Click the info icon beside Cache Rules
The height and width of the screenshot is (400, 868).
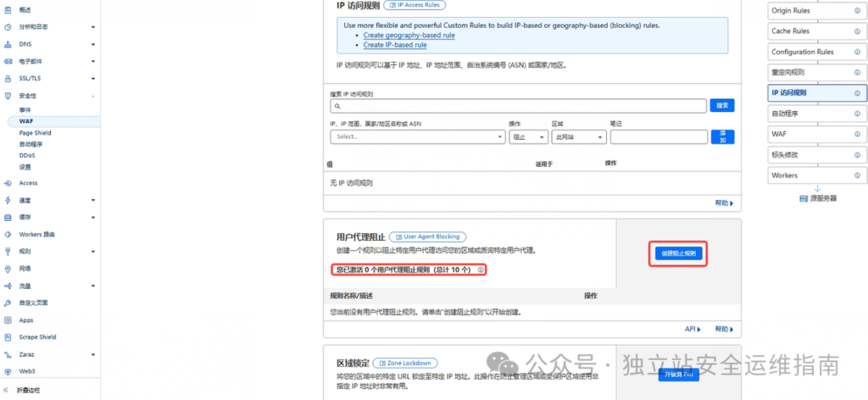coord(858,31)
